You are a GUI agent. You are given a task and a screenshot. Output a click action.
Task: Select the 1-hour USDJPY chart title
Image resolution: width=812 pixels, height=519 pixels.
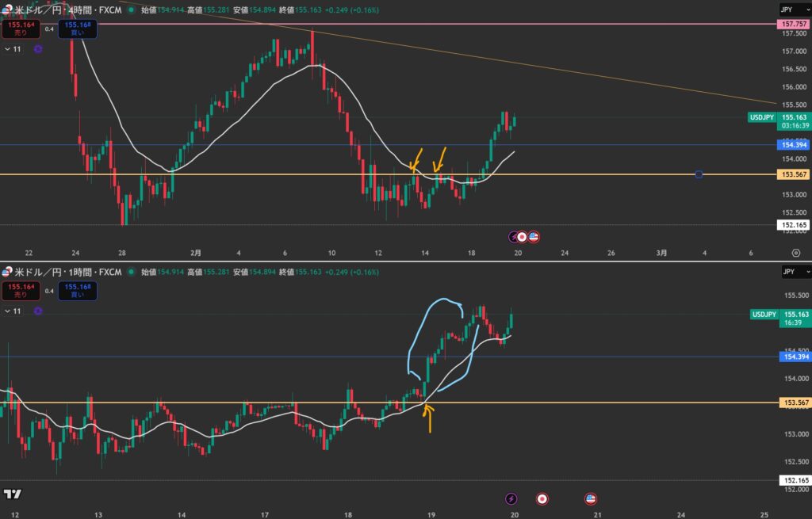pyautogui.click(x=67, y=272)
